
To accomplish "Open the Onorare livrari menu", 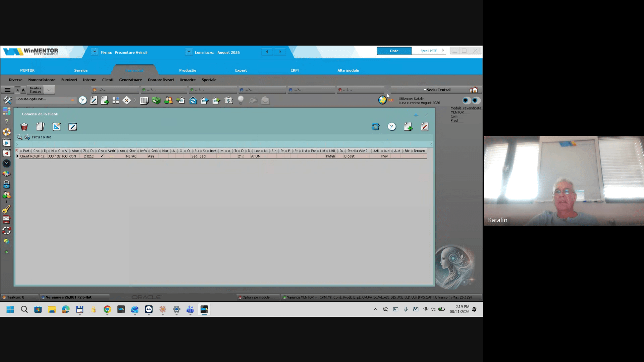I will (161, 80).
